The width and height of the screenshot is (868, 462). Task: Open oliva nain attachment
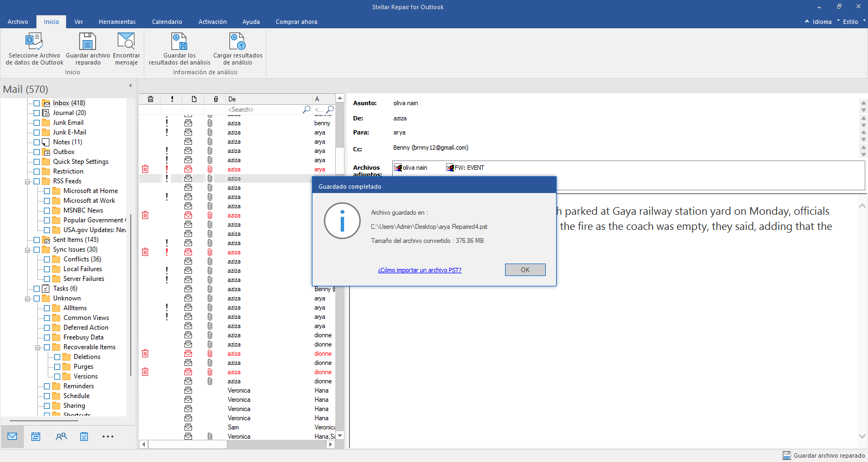411,168
